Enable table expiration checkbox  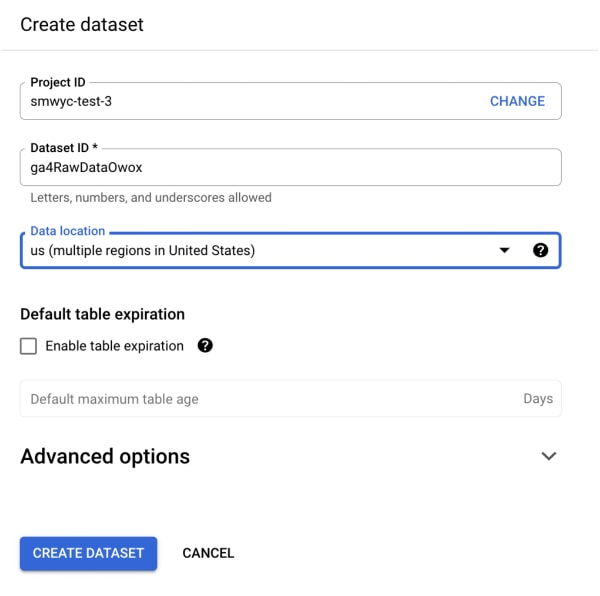(x=29, y=346)
